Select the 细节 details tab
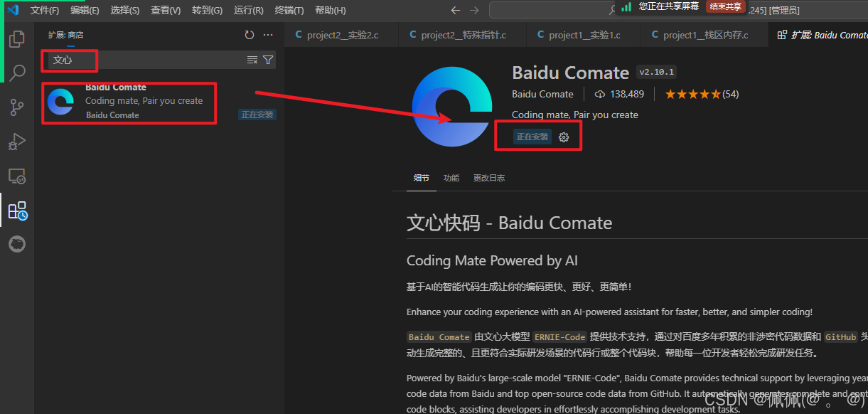The height and width of the screenshot is (414, 868). (x=422, y=178)
